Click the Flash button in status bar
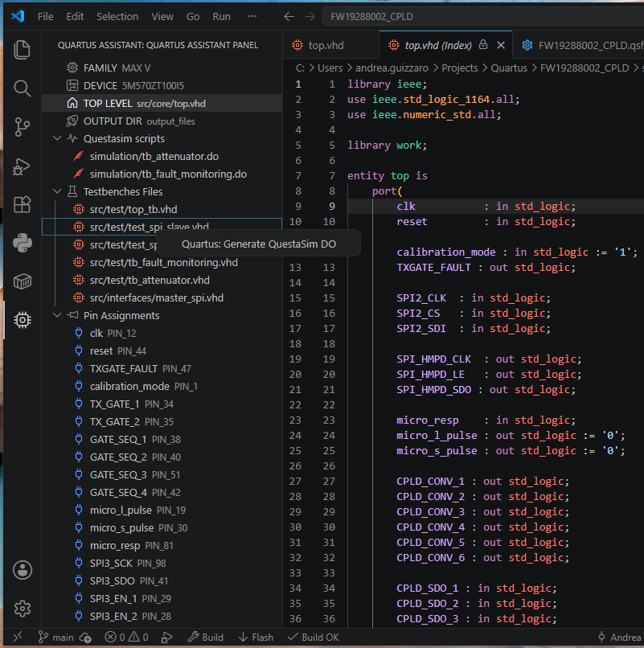The height and width of the screenshot is (648, 644). click(x=256, y=638)
